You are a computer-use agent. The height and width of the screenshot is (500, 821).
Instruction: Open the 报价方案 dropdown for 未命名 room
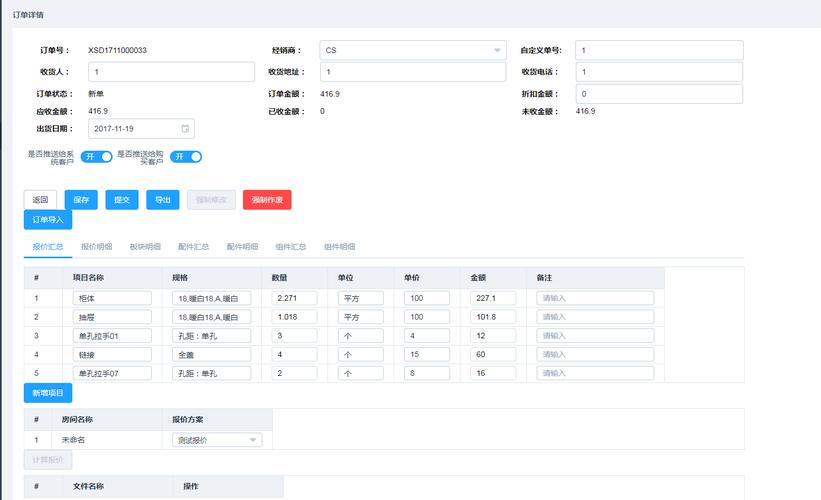tap(217, 440)
